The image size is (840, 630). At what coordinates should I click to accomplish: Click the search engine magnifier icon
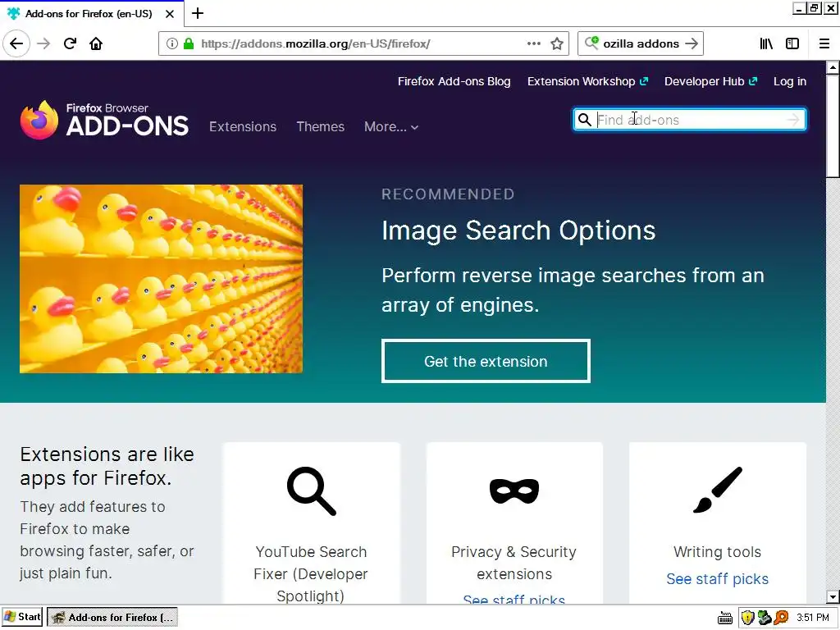(x=591, y=43)
